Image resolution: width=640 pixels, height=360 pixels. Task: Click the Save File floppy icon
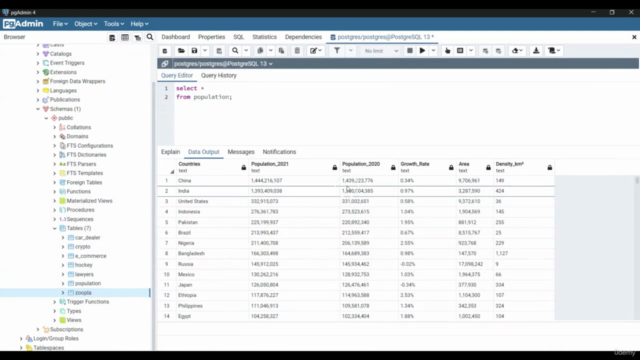click(194, 51)
